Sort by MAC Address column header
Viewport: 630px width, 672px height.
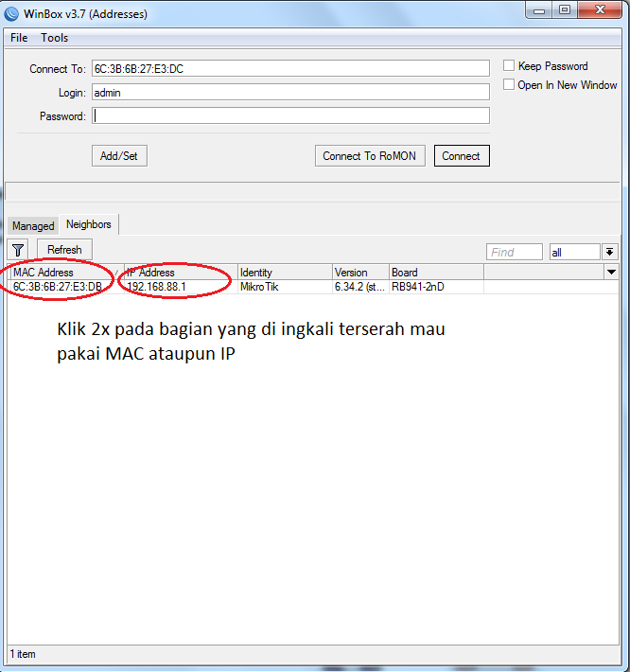[66, 273]
